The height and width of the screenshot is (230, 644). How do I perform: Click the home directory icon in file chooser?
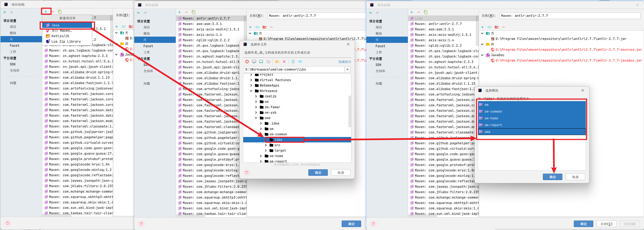point(247,62)
